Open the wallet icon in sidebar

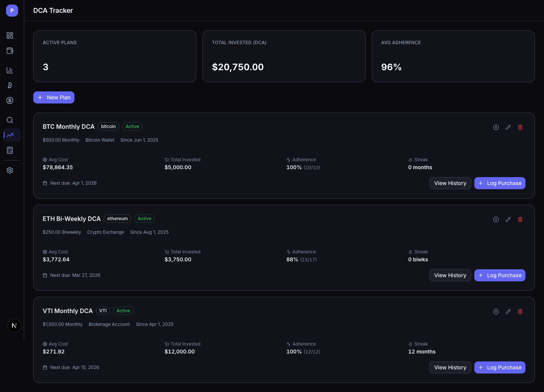pyautogui.click(x=10, y=51)
